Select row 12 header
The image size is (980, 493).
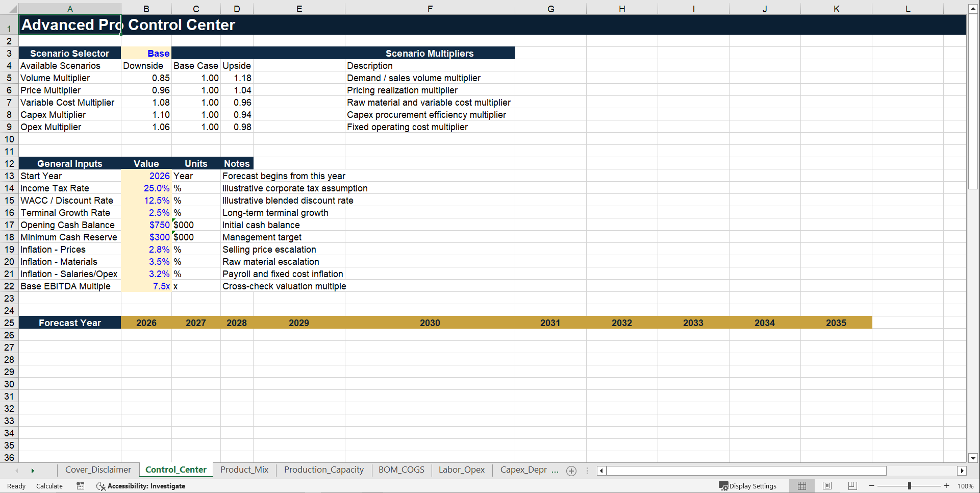pos(9,164)
